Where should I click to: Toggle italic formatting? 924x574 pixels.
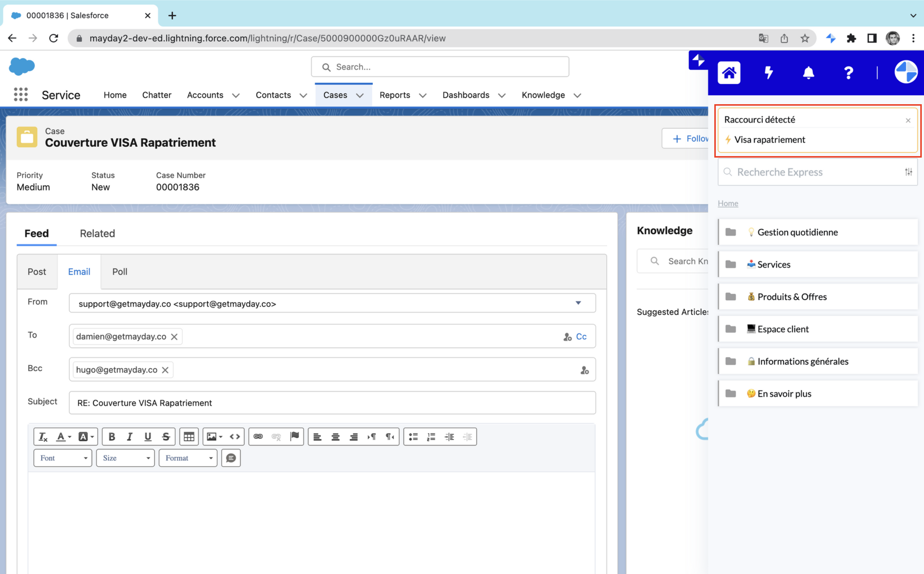pos(129,436)
